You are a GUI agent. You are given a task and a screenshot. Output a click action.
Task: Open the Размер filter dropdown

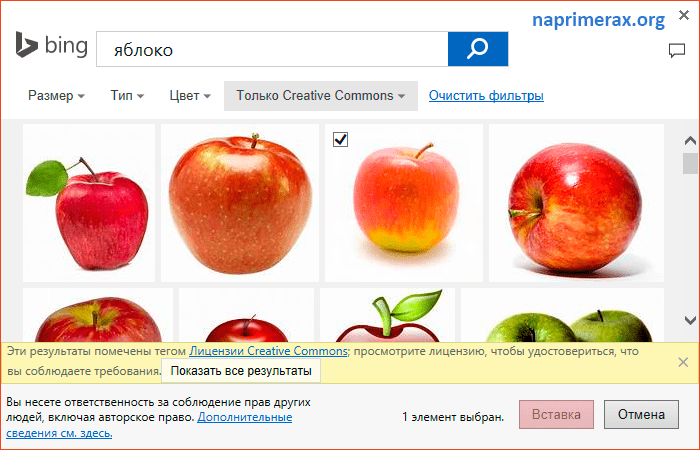click(x=56, y=96)
